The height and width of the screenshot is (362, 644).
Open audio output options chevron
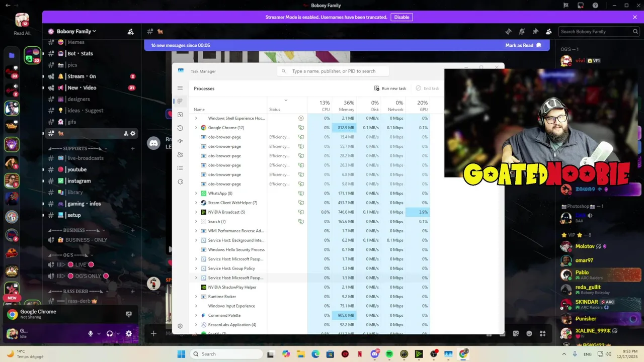(x=118, y=333)
